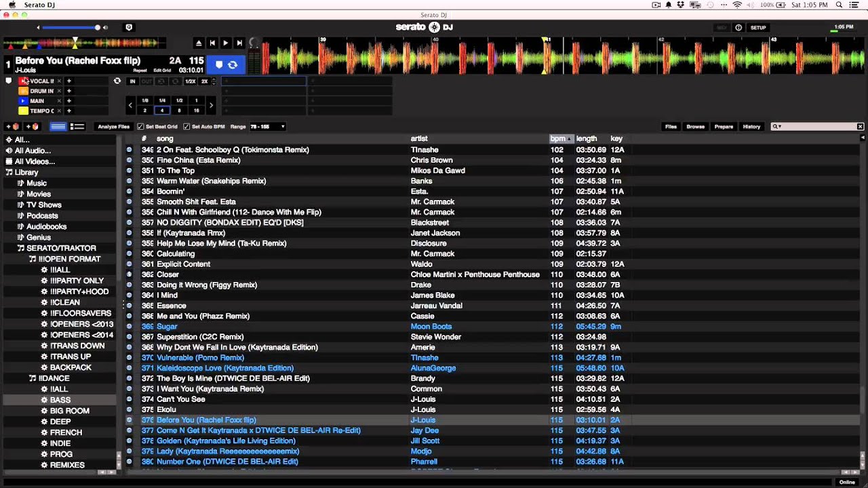Trigger the orange DRUM IN cue point
The image size is (868, 488).
coord(23,91)
